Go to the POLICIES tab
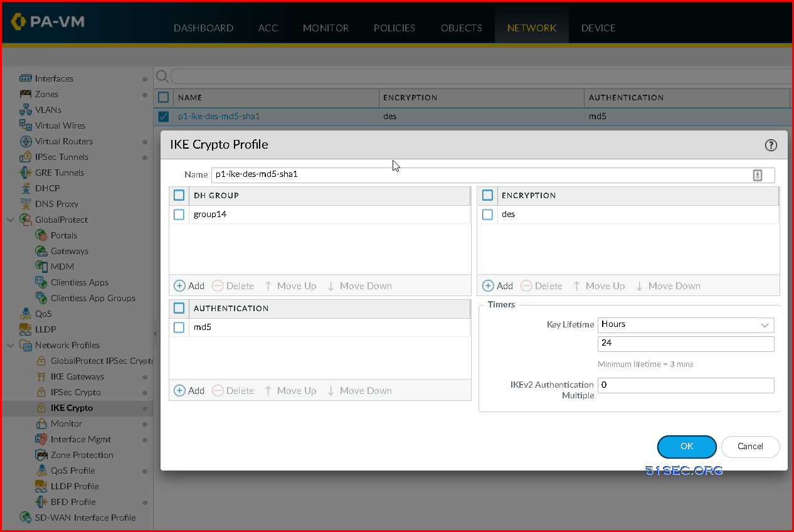 click(394, 28)
